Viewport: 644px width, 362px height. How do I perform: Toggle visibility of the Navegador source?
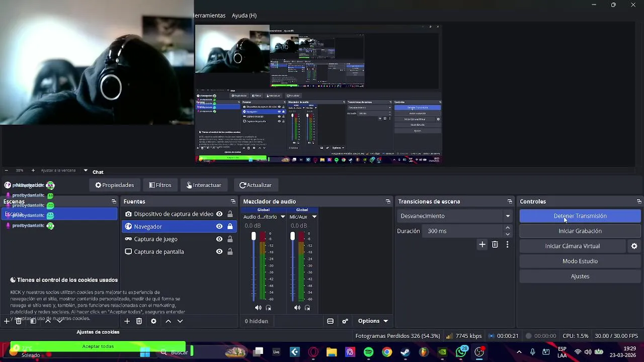(x=219, y=226)
